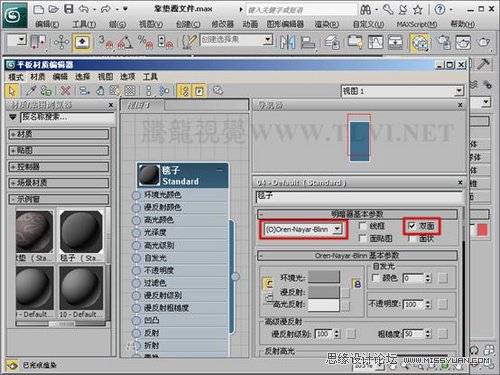
Task: Click map button beside 漫反射 swatch
Action: coord(346,293)
